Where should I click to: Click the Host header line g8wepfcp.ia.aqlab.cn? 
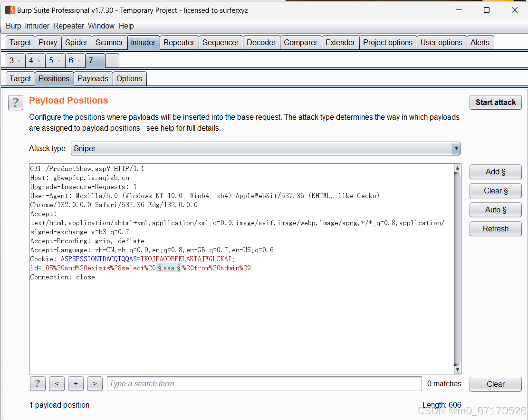click(x=80, y=178)
